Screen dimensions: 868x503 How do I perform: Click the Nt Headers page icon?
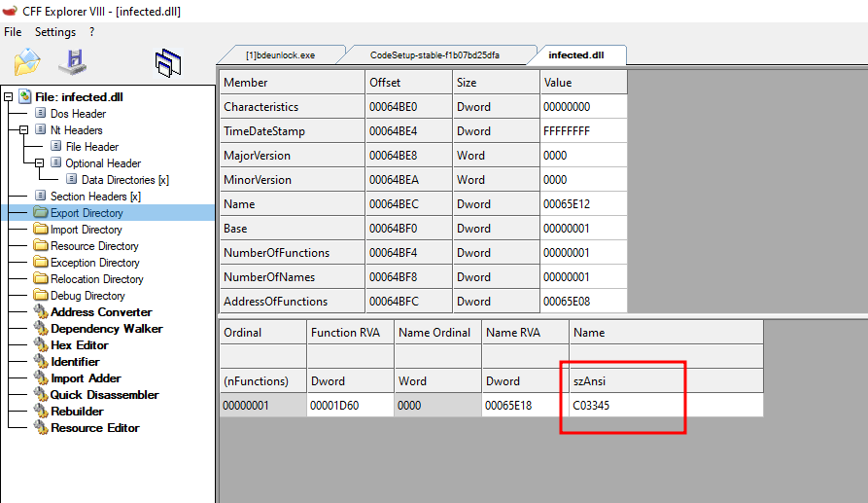click(x=41, y=129)
